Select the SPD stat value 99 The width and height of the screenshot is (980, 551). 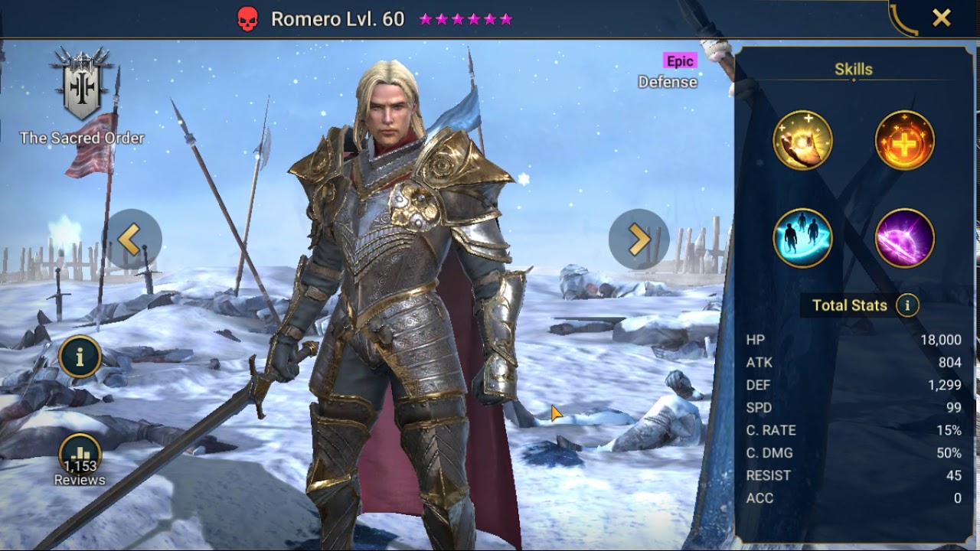[952, 408]
